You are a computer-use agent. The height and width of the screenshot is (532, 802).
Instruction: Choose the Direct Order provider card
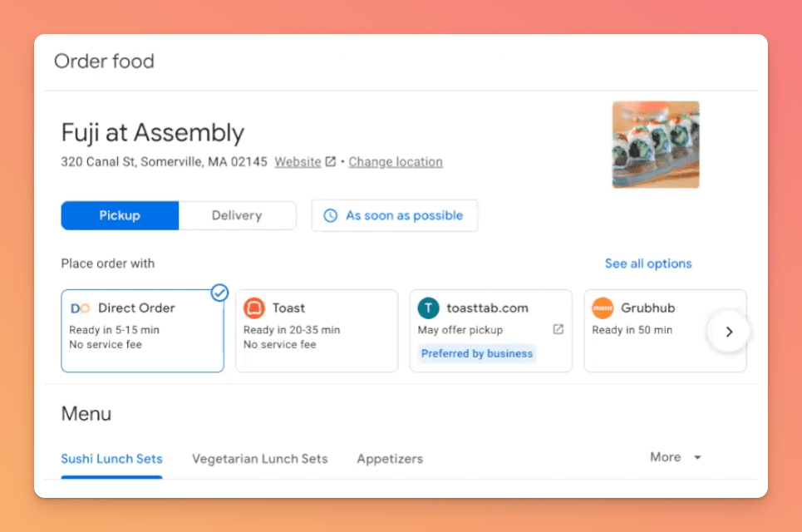[143, 331]
